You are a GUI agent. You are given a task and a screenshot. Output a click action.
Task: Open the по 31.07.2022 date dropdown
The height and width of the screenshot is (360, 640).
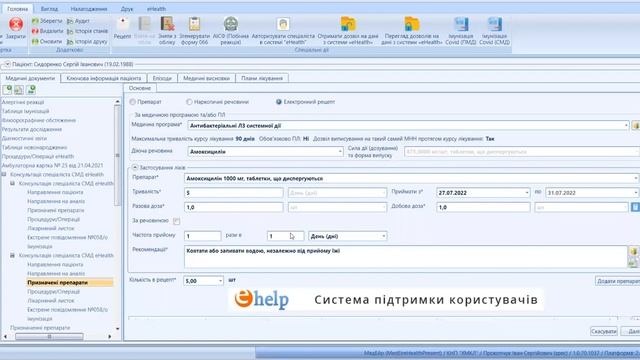tap(636, 193)
